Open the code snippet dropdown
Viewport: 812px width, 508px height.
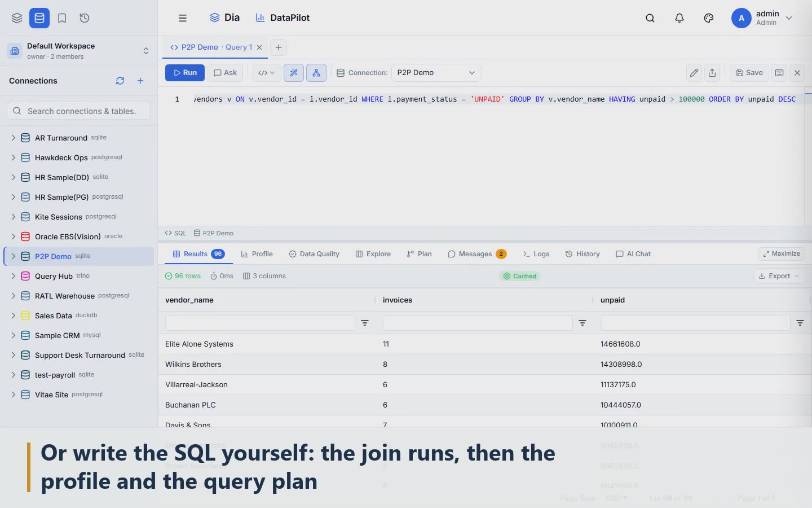point(266,73)
